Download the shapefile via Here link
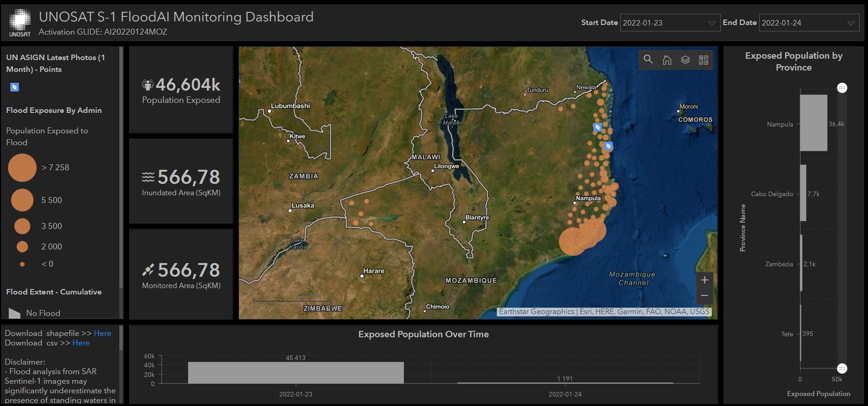This screenshot has height=406, width=868. (102, 333)
